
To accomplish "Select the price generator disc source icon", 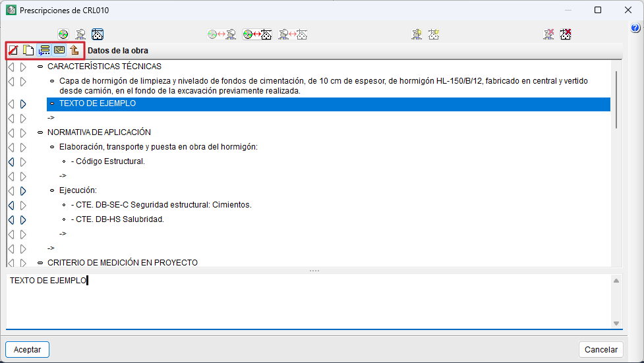I will [x=63, y=34].
